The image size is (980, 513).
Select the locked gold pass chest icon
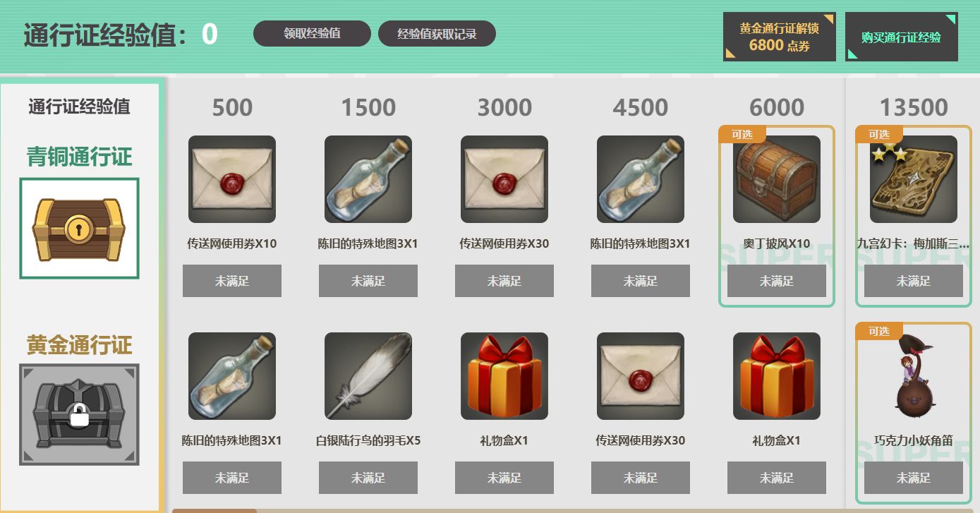(79, 414)
